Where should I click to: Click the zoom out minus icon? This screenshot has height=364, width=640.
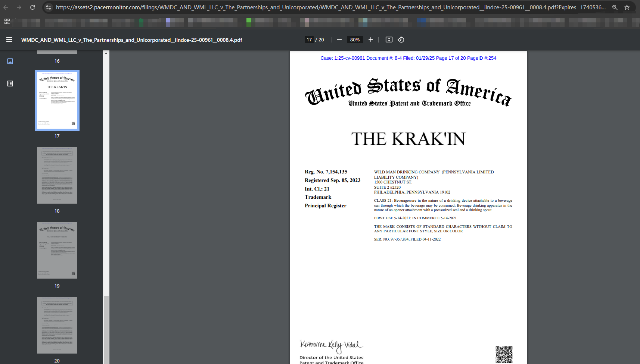[339, 40]
